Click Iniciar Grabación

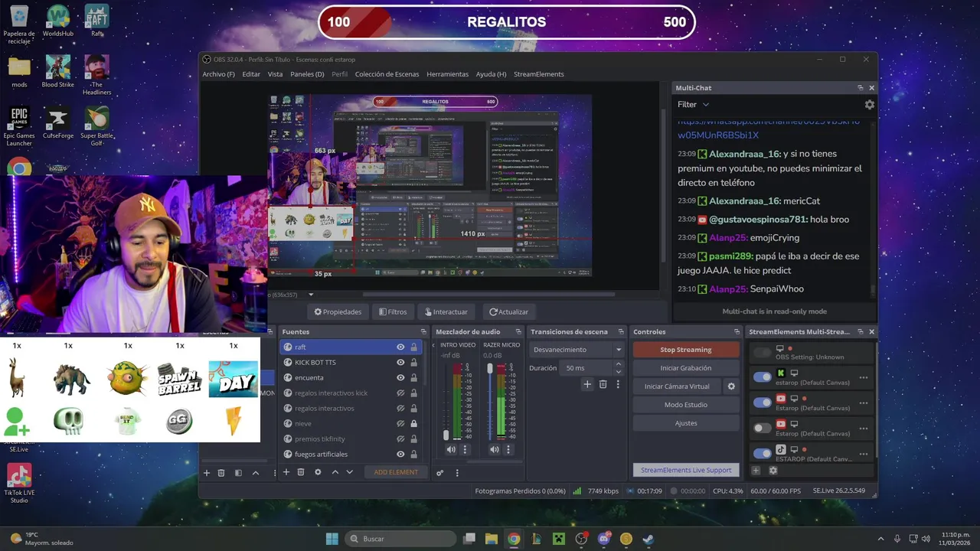[x=686, y=368]
